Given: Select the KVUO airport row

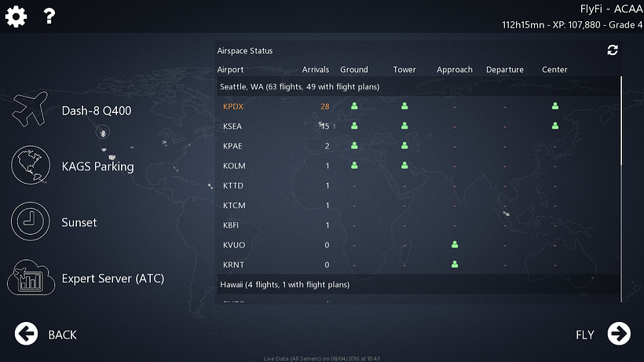Looking at the screenshot, I should (x=418, y=245).
